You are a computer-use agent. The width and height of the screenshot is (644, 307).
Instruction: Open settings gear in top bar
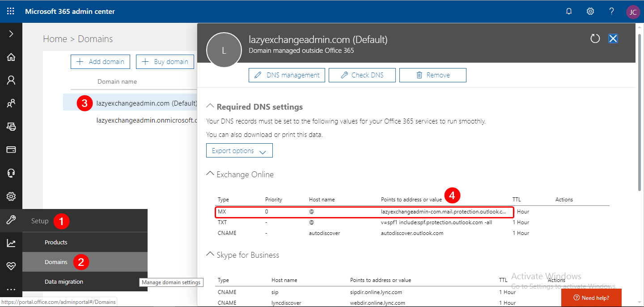click(x=590, y=11)
